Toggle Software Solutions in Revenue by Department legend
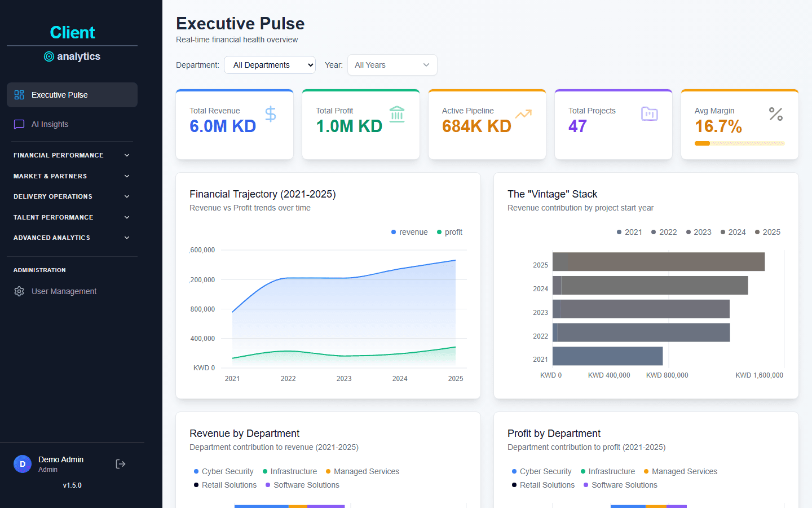This screenshot has height=508, width=812. [x=302, y=485]
